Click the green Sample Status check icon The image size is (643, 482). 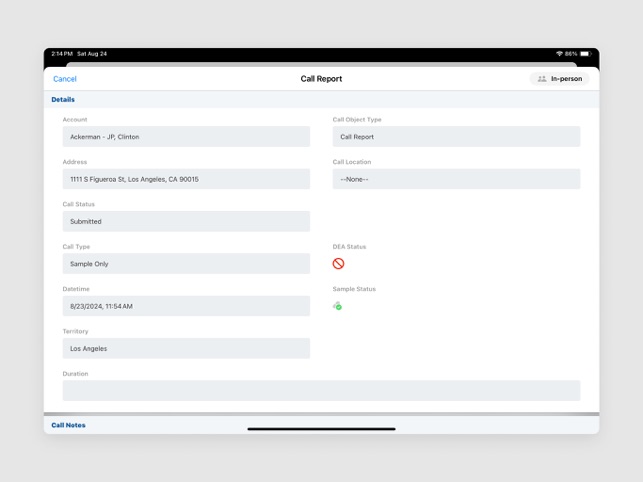337,306
